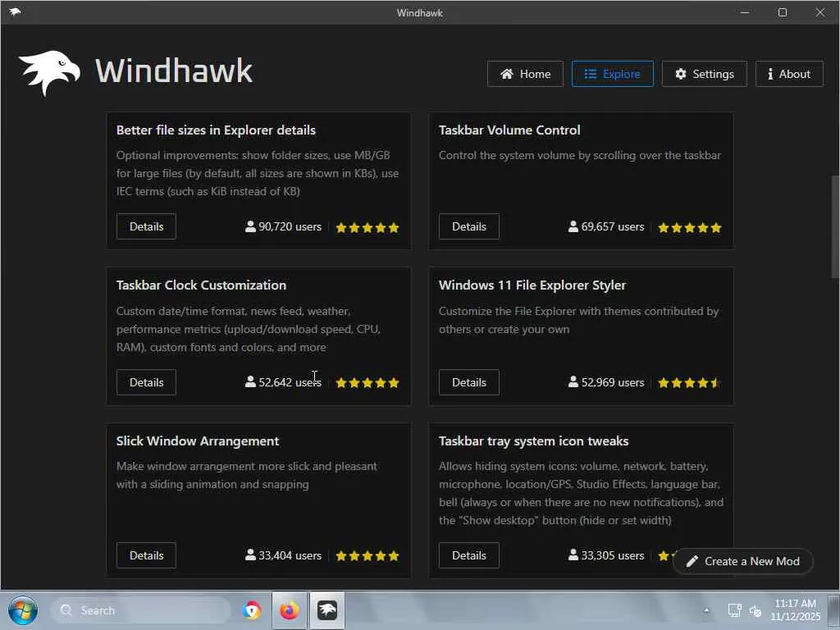Show Details for Taskbar tray system icon tweaks
This screenshot has height=630, width=840.
(468, 555)
